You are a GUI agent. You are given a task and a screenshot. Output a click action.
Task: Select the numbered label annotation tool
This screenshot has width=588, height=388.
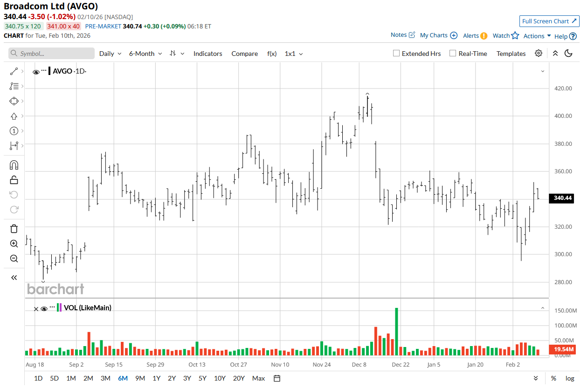coord(14,131)
